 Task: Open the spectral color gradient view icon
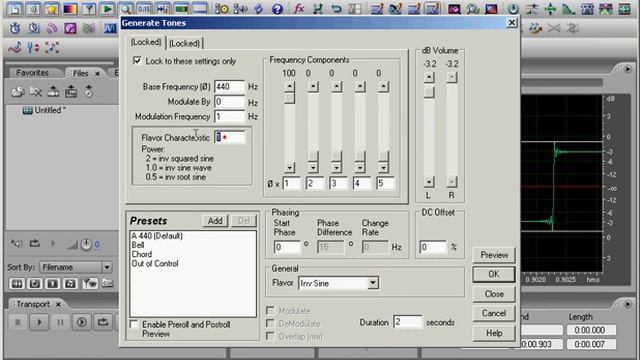click(70, 8)
